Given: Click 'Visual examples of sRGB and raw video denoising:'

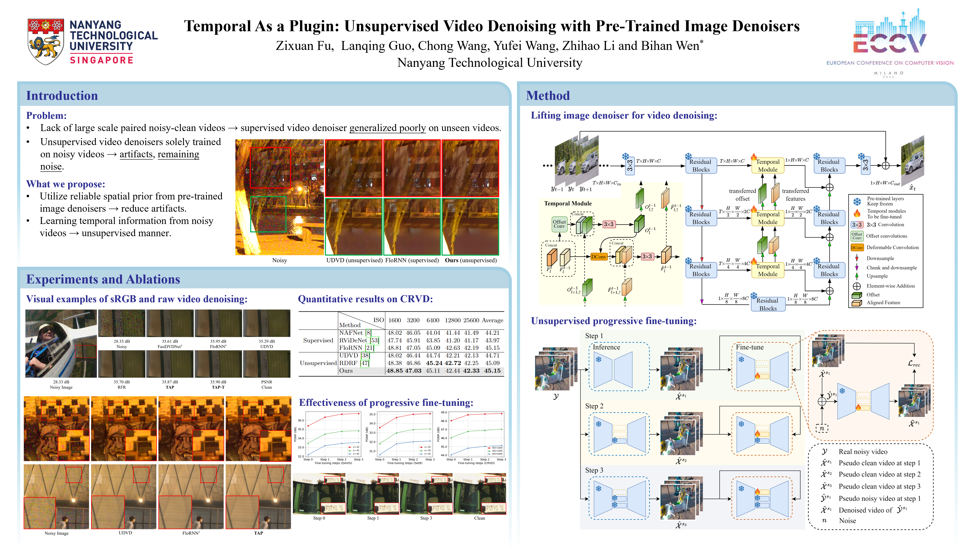Looking at the screenshot, I should (x=137, y=299).
